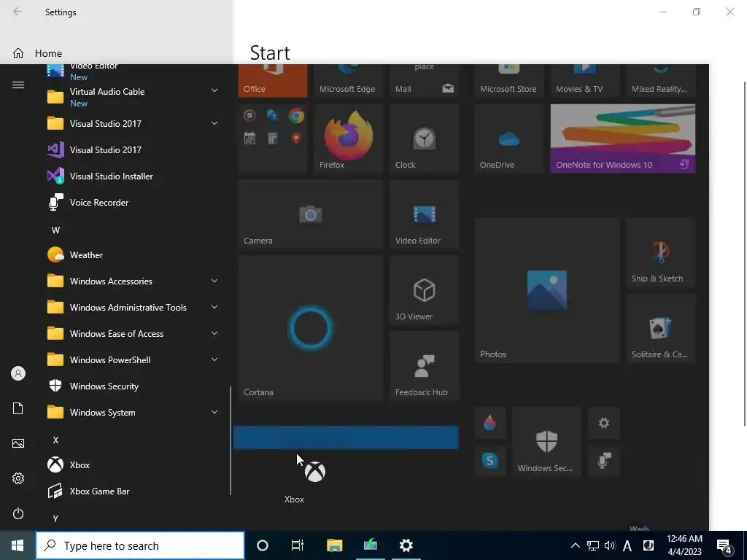Open the Snip & Sketch tile
This screenshot has width=747, height=560.
[x=661, y=252]
